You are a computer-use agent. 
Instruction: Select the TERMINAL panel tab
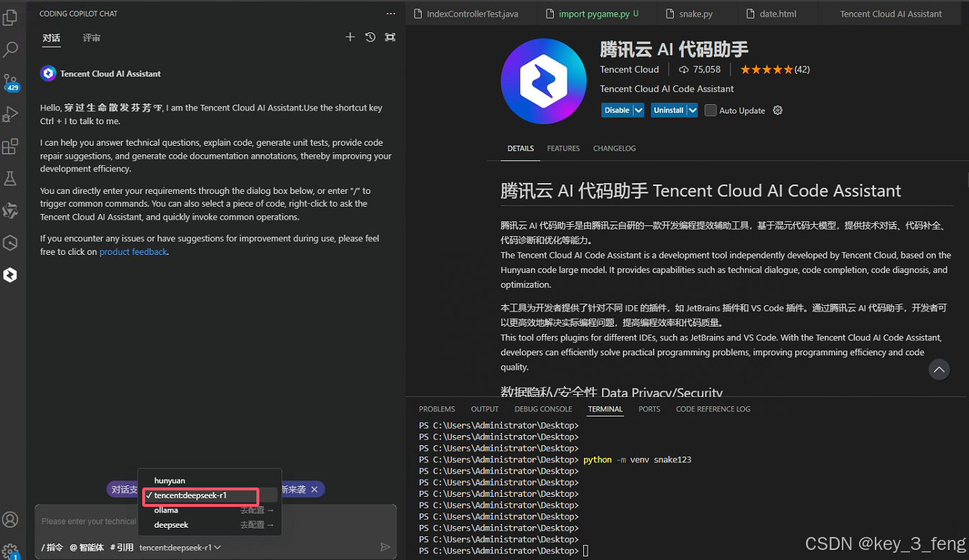click(605, 409)
